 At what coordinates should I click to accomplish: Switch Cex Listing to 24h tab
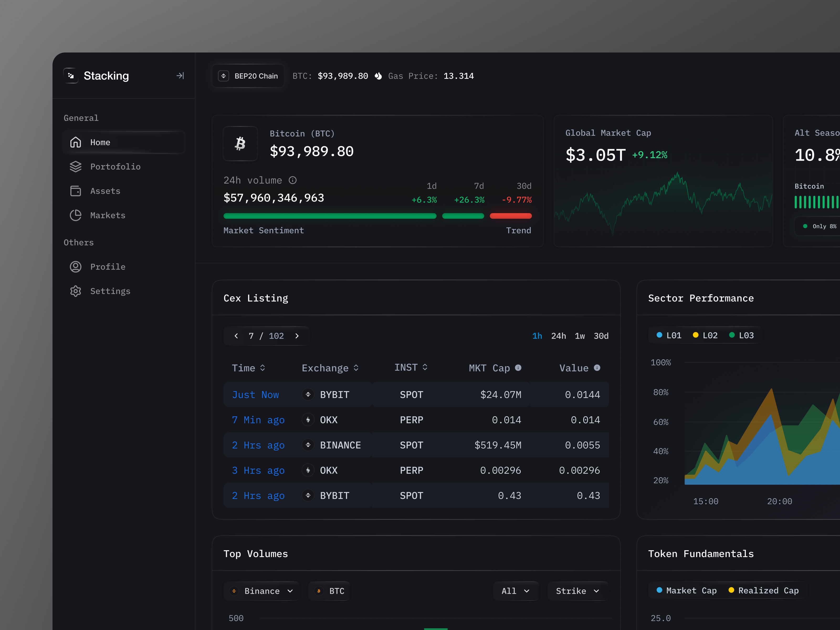tap(558, 336)
